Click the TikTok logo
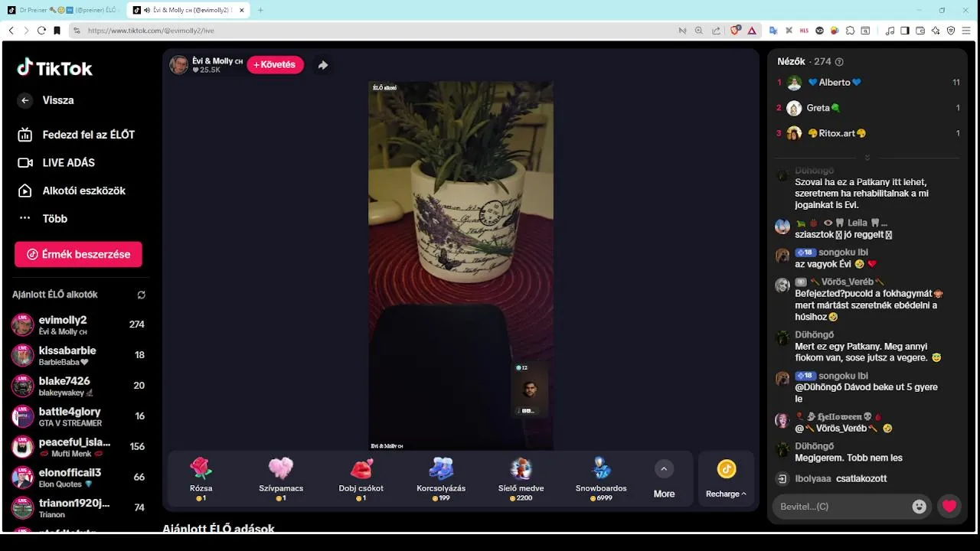Image resolution: width=980 pixels, height=551 pixels. tap(54, 68)
